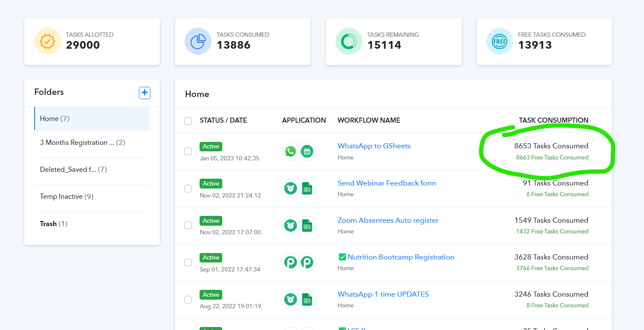Add a new folder with plus icon
Image resolution: width=644 pixels, height=330 pixels.
point(144,93)
